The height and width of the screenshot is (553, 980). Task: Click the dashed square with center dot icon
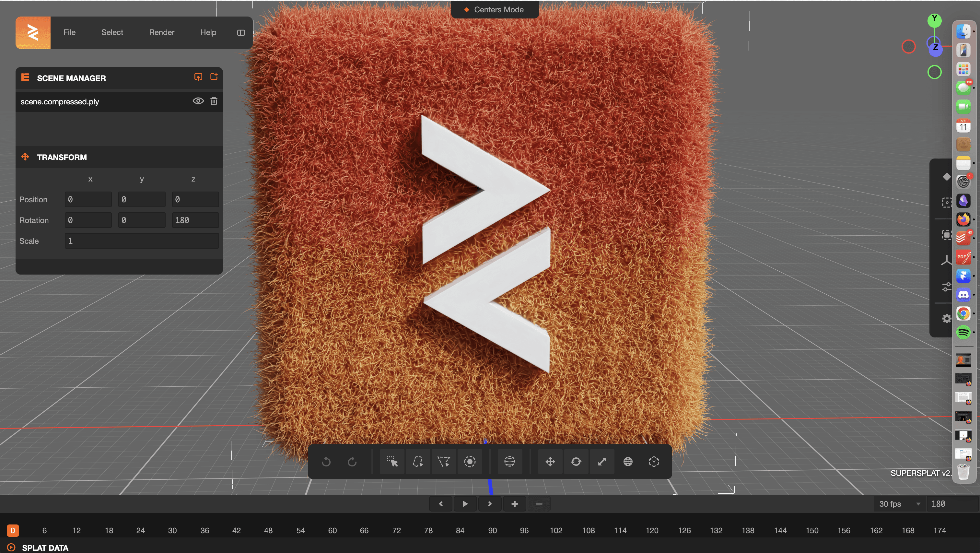(x=947, y=202)
